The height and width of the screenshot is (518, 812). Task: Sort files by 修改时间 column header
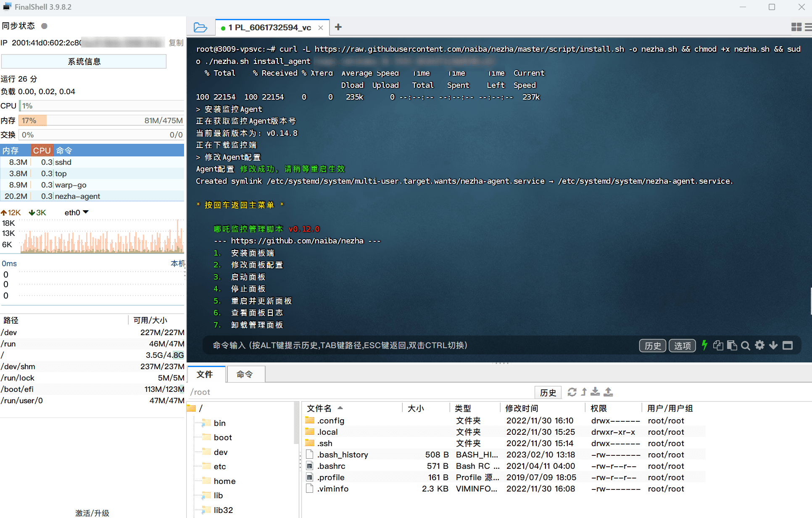point(542,408)
